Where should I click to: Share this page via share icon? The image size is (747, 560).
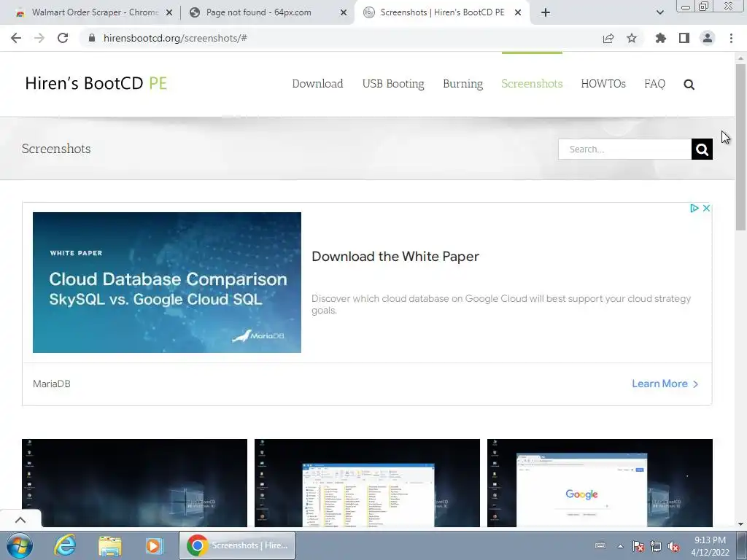[608, 38]
